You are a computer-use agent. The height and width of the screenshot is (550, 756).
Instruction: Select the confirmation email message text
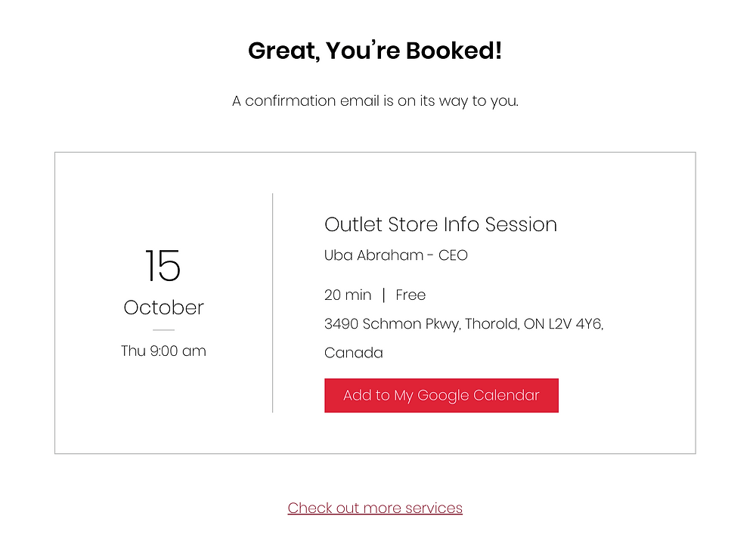(375, 100)
